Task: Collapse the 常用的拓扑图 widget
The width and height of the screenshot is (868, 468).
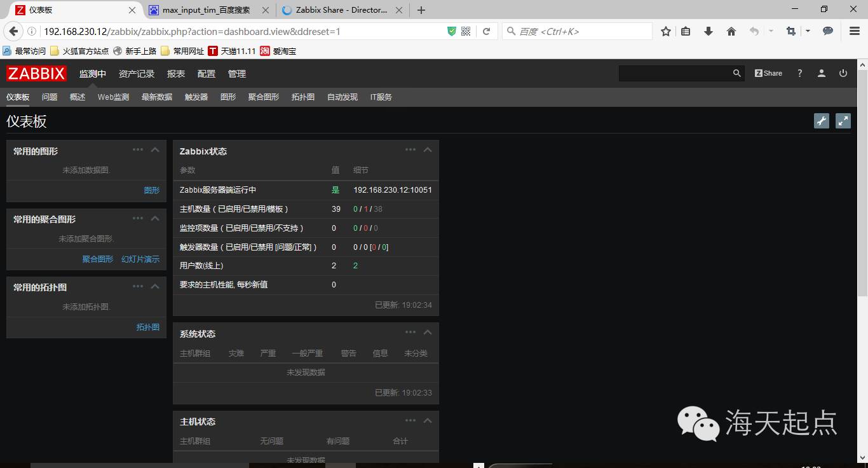Action: click(155, 286)
